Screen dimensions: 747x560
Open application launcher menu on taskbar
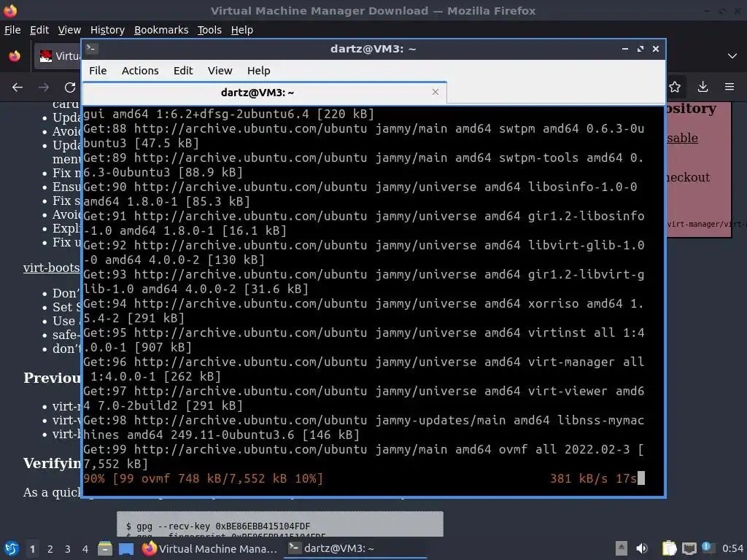12,548
